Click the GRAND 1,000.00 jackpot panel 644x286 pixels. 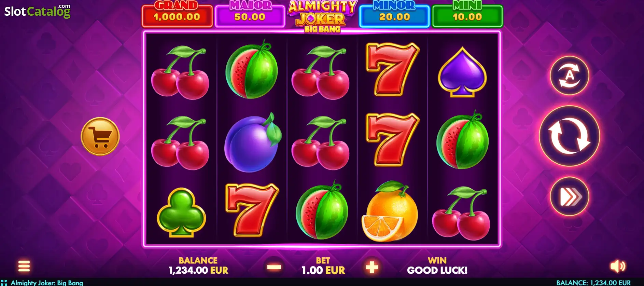point(177,15)
